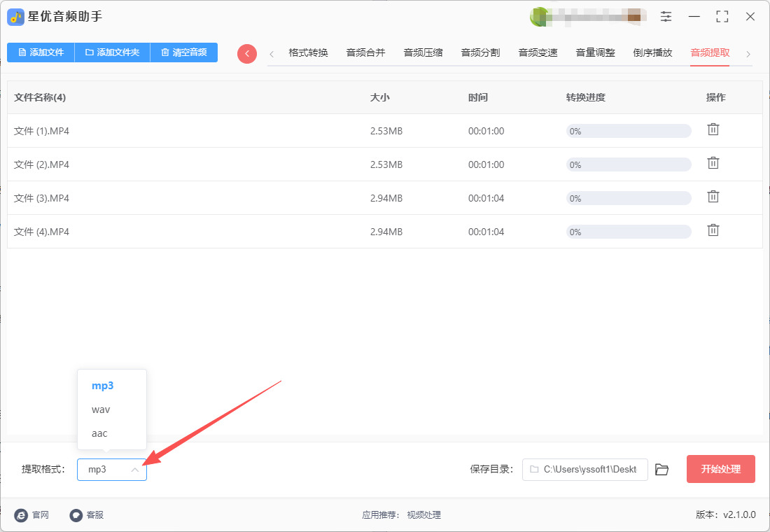Click progress bar of 文件 (4).MP4
This screenshot has height=532, width=770.
point(629,232)
